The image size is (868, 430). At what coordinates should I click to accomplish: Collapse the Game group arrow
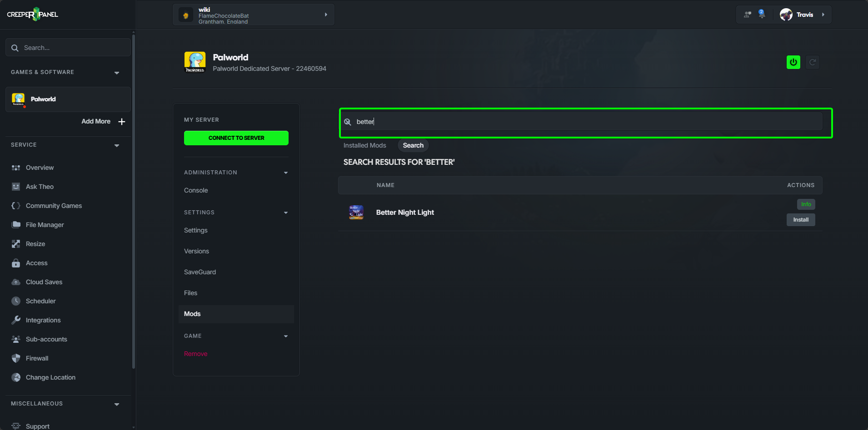point(286,336)
